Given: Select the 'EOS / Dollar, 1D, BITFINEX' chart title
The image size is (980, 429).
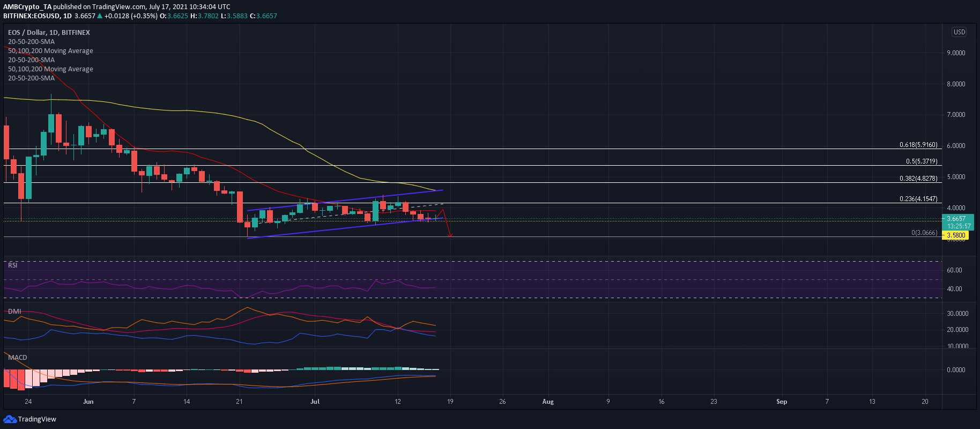Looking at the screenshot, I should (49, 33).
